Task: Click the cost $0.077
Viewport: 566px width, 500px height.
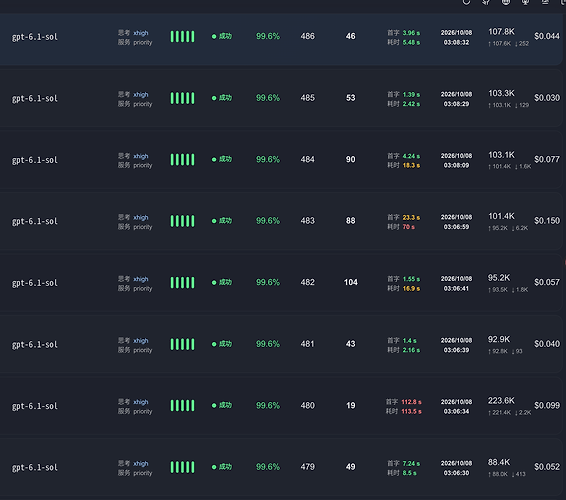Action: (547, 159)
